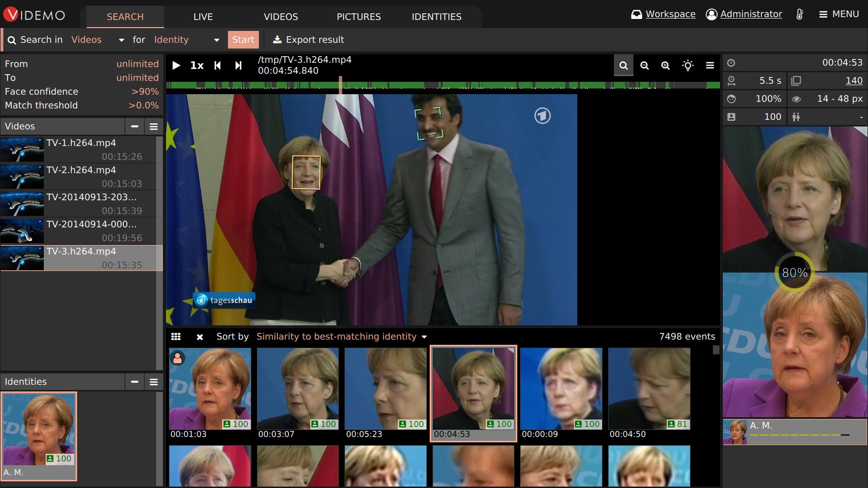Viewport: 868px width, 488px height.
Task: Click the frames stack icon in details
Action: 796,81
